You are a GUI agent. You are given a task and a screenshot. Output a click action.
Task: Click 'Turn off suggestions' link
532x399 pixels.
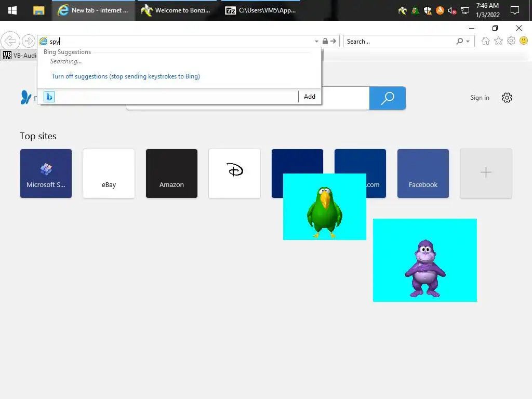point(126,76)
